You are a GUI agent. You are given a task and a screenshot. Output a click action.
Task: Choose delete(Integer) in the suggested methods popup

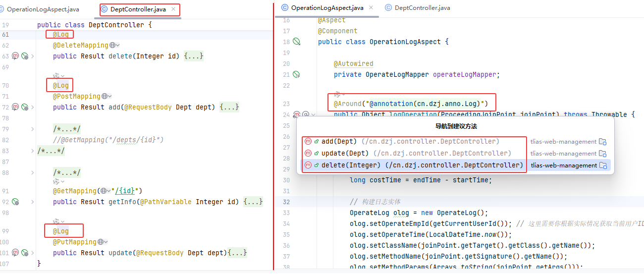[x=422, y=165]
